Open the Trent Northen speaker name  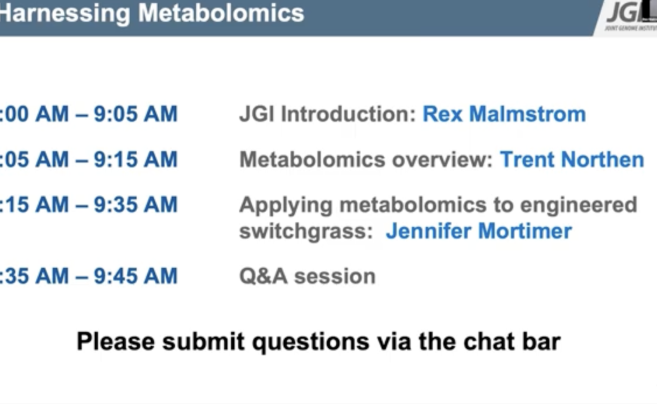tap(572, 159)
